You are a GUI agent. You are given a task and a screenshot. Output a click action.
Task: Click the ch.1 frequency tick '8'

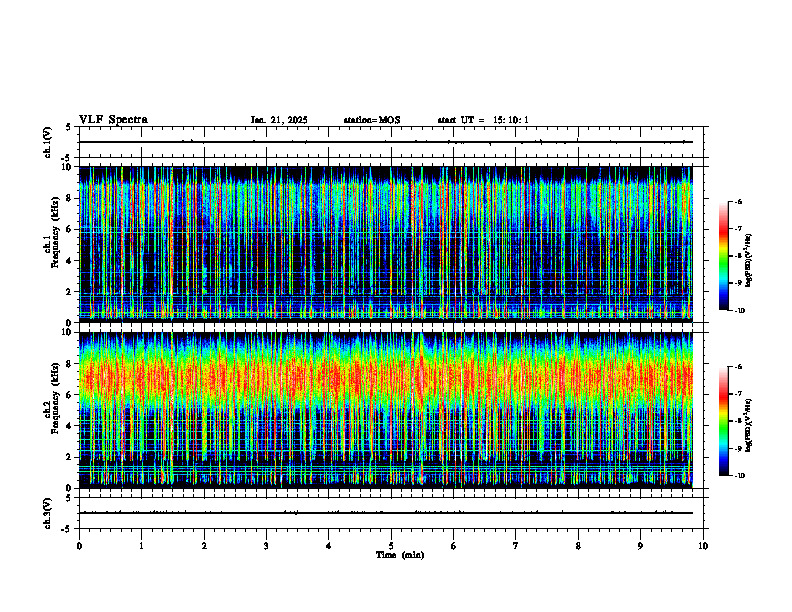(x=71, y=198)
